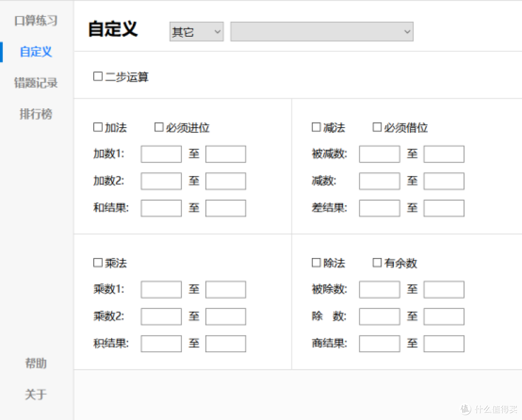The width and height of the screenshot is (522, 420).
Task: Click the 乘数2 minimum value field
Action: coord(161,317)
